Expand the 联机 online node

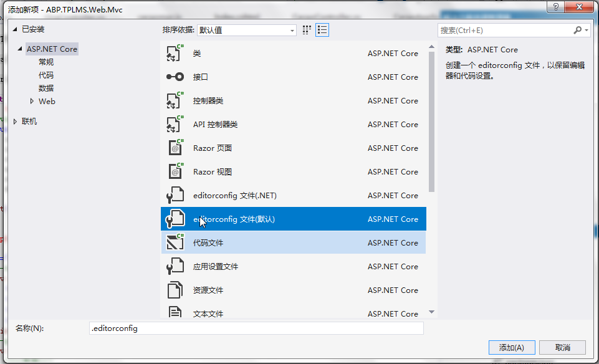[x=16, y=122]
